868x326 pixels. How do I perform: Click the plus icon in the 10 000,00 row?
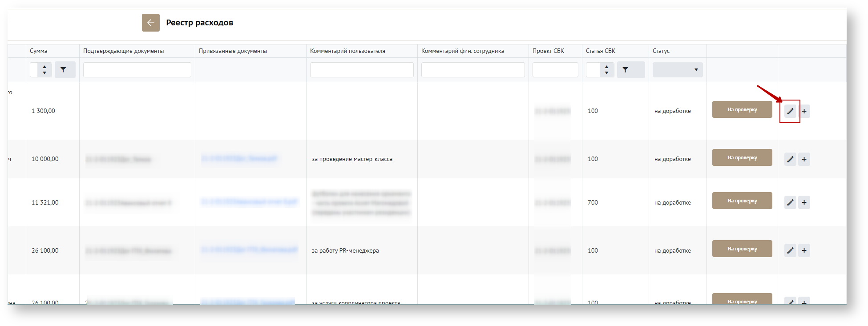[804, 159]
